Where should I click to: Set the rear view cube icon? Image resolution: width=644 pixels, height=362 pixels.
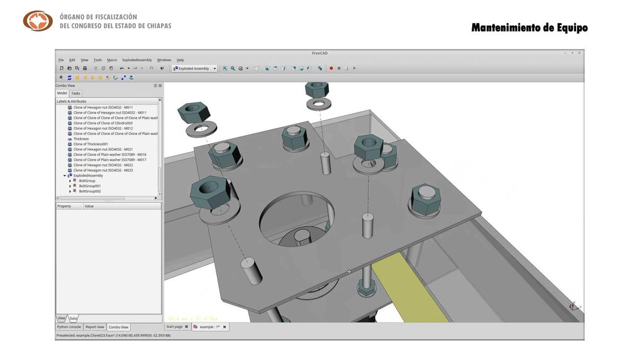click(294, 68)
